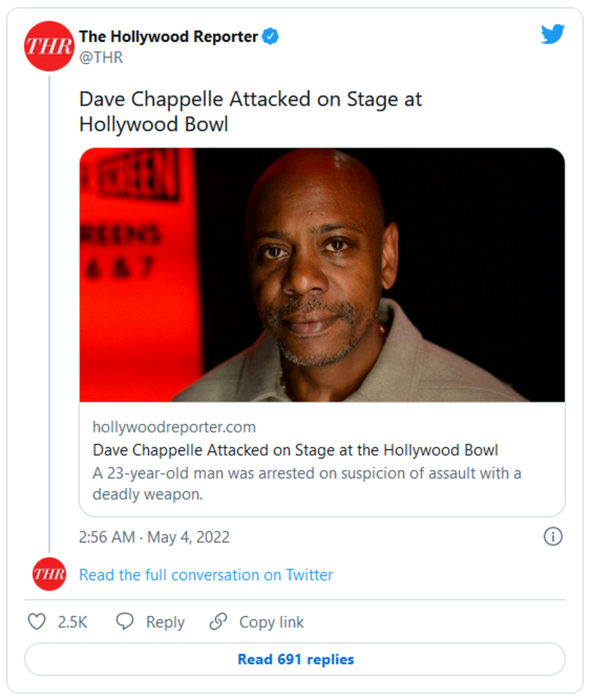Click the blue verified badge

tap(271, 37)
